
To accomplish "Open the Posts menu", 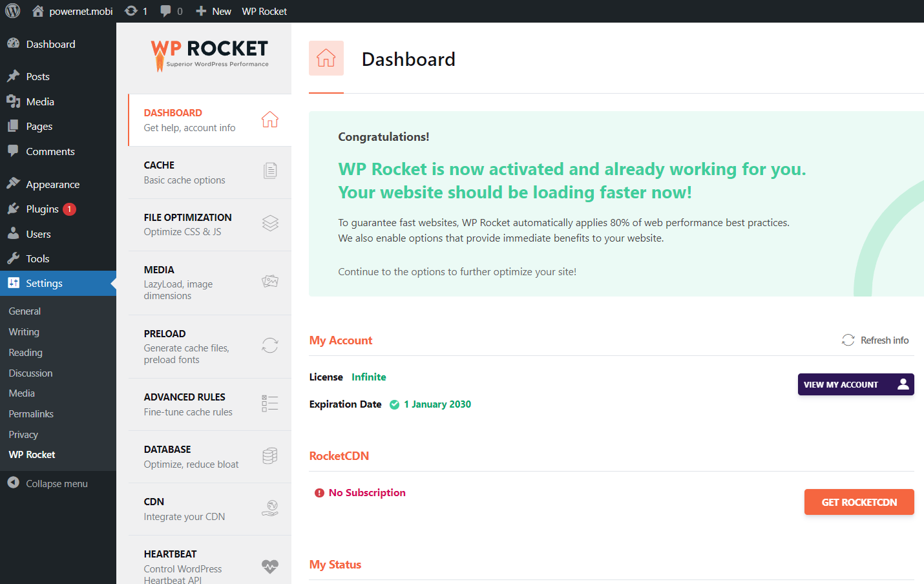I will [x=58, y=76].
